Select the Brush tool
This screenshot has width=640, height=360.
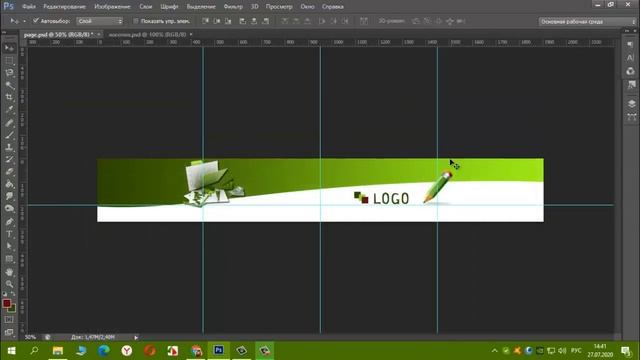tap(9, 135)
